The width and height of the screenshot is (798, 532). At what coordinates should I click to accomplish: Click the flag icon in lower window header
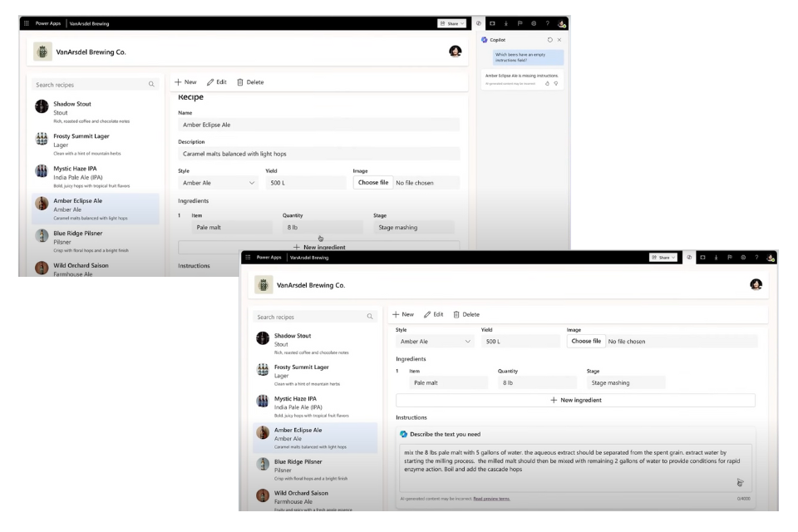[x=729, y=258]
